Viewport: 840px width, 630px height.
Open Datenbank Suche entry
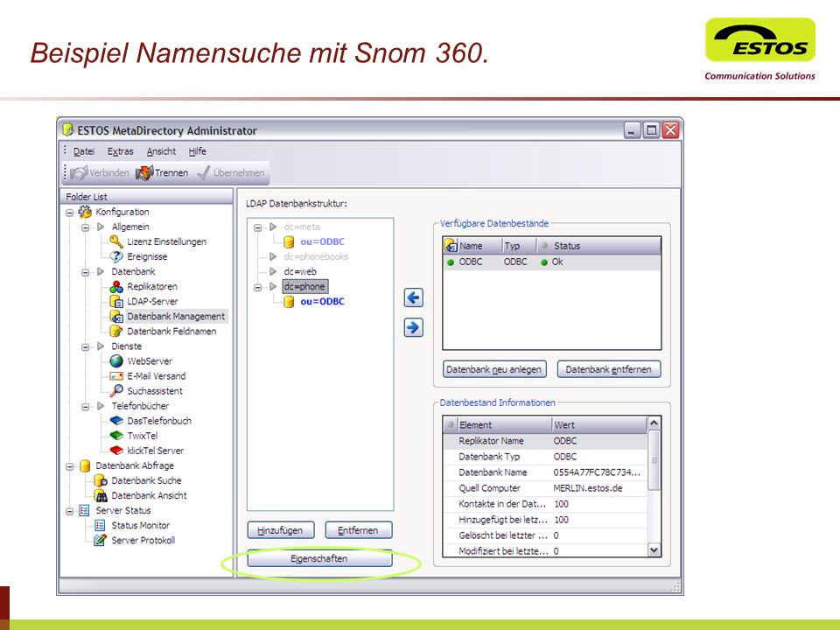pos(138,480)
